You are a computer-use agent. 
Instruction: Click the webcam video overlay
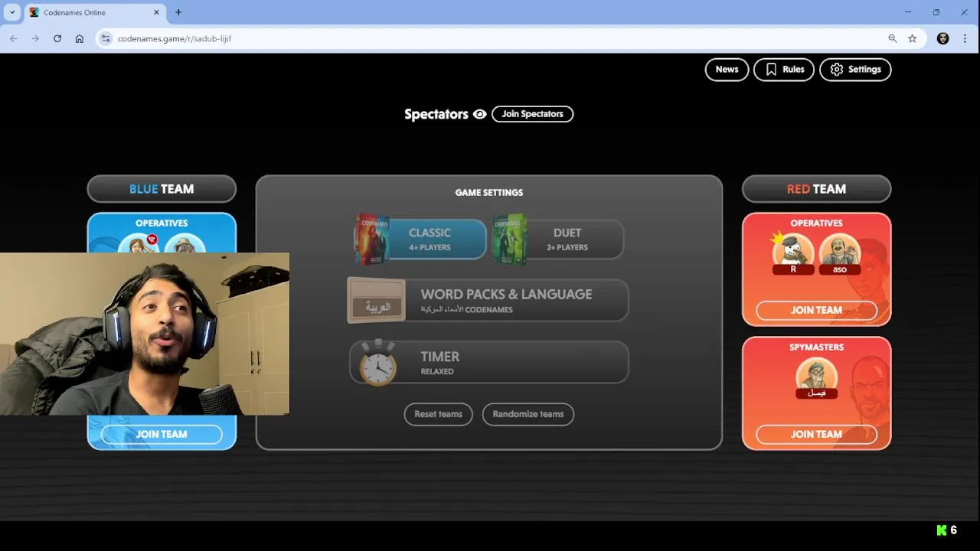tap(145, 334)
